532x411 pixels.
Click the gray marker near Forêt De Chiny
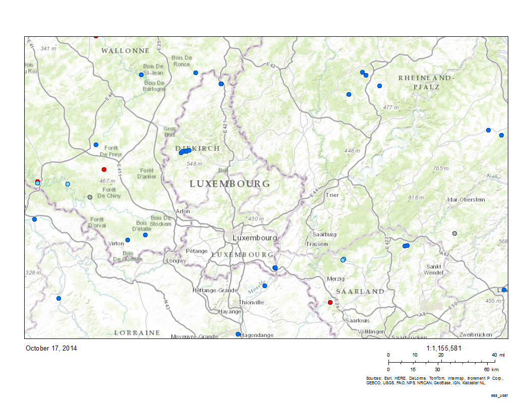click(x=90, y=197)
